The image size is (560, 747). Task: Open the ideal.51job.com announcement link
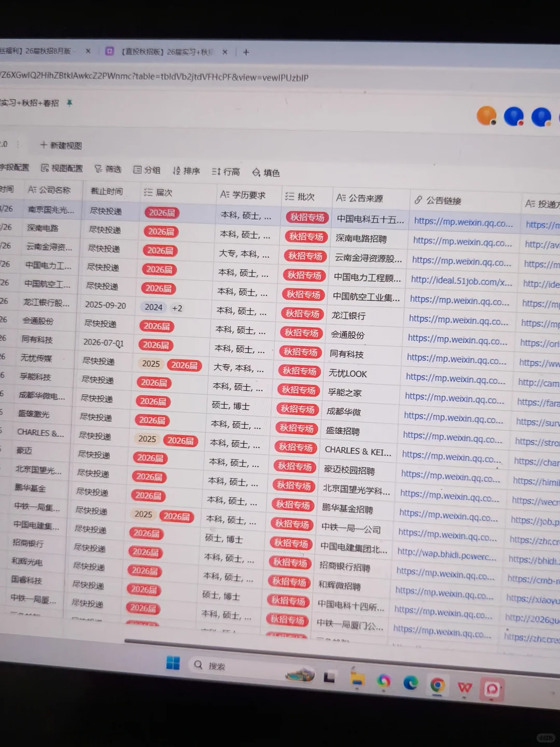pos(461,281)
